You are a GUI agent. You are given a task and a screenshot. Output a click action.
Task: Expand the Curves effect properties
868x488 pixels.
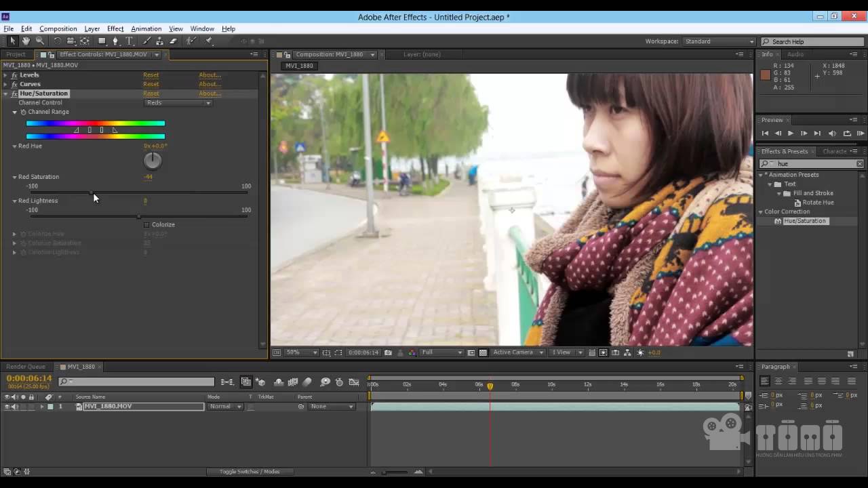point(6,84)
